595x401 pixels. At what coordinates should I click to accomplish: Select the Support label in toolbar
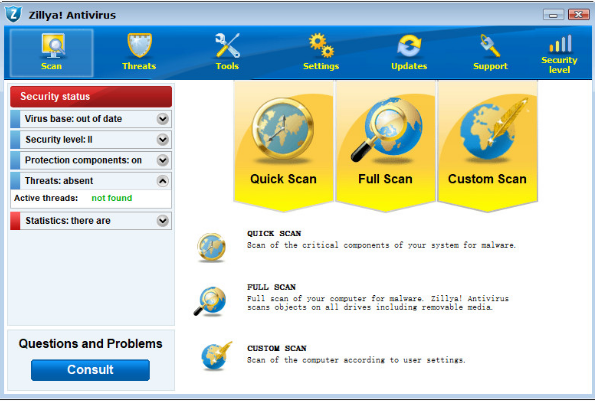(490, 66)
